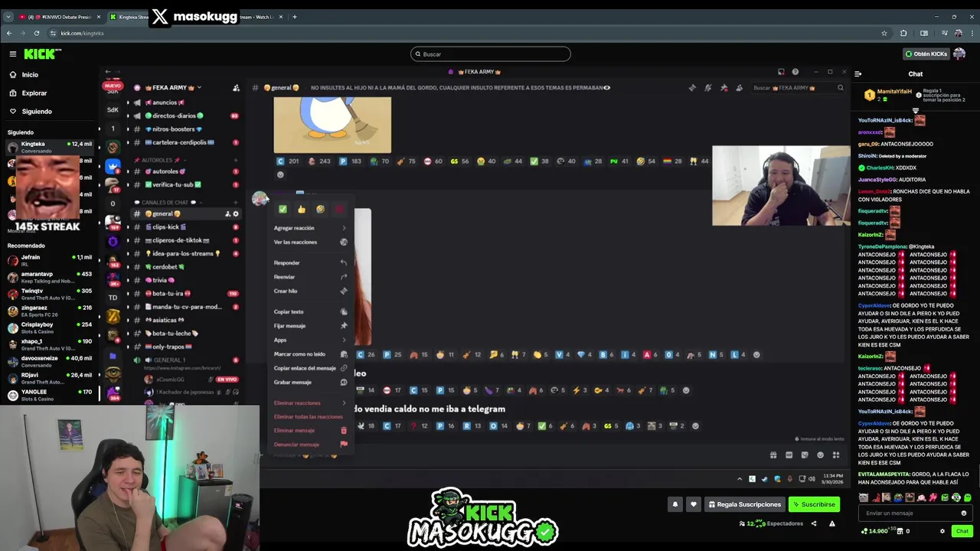Viewport: 980px width, 551px height.
Task: Open the anuncios Discord channel
Action: coord(186,103)
